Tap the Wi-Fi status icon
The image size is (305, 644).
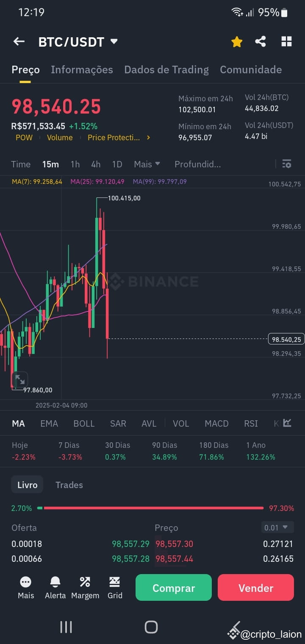point(237,12)
